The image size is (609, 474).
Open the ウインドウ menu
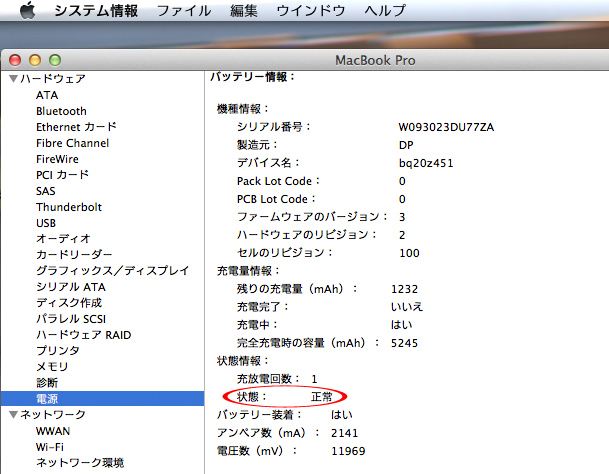311,10
